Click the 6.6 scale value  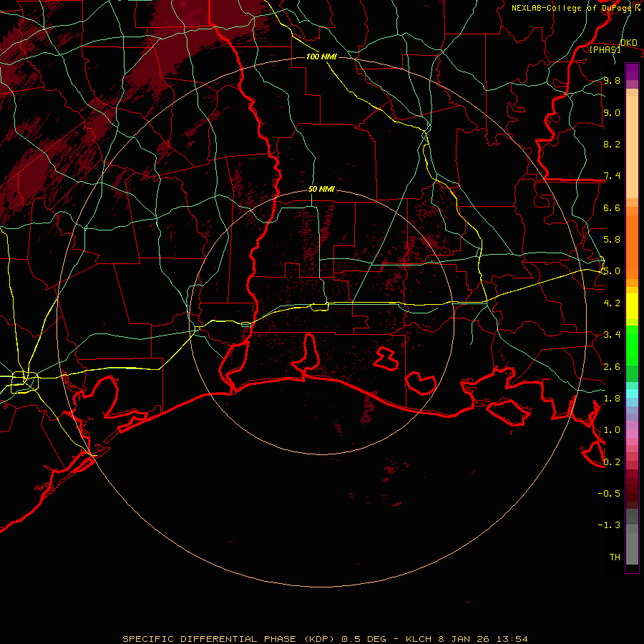tap(612, 208)
